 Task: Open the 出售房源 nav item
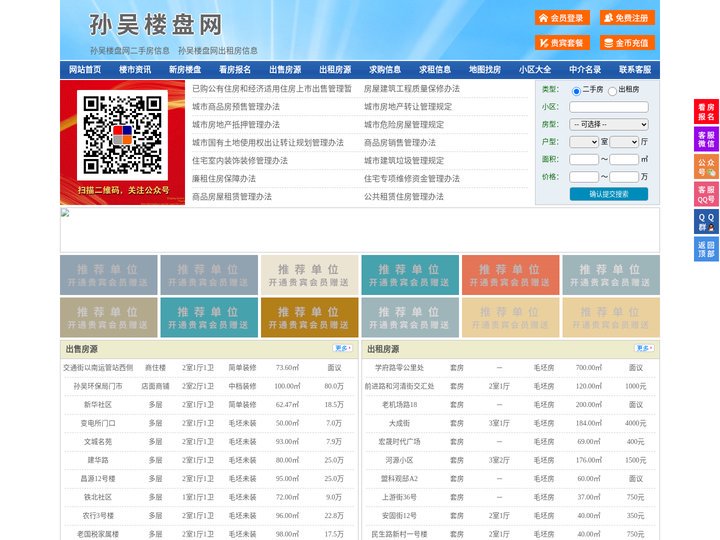click(x=285, y=70)
